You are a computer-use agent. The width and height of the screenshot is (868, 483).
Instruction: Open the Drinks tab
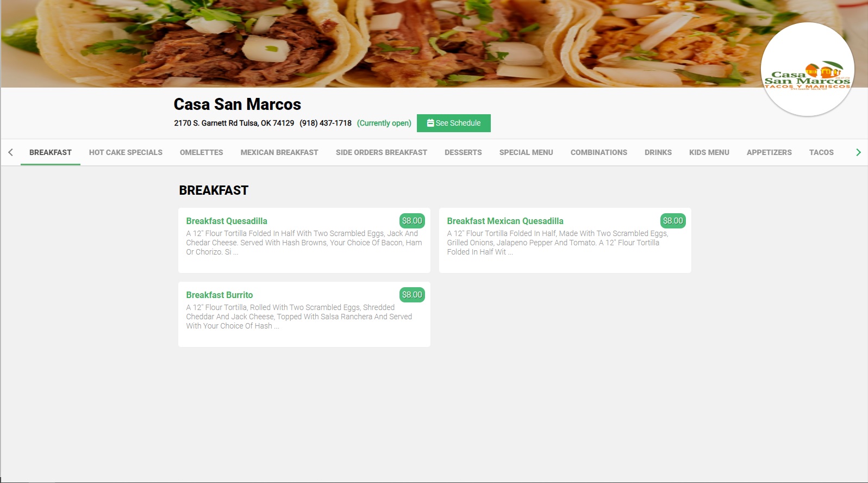coord(658,152)
